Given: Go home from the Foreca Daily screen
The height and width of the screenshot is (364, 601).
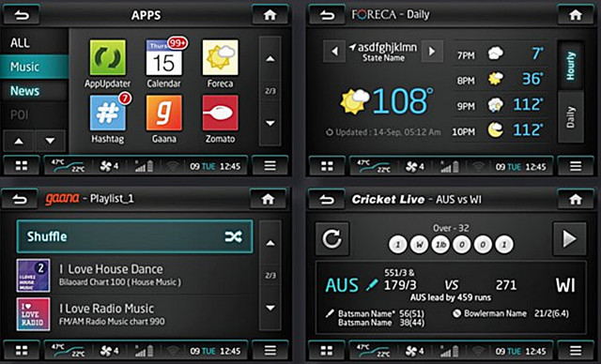Looking at the screenshot, I should tap(576, 15).
